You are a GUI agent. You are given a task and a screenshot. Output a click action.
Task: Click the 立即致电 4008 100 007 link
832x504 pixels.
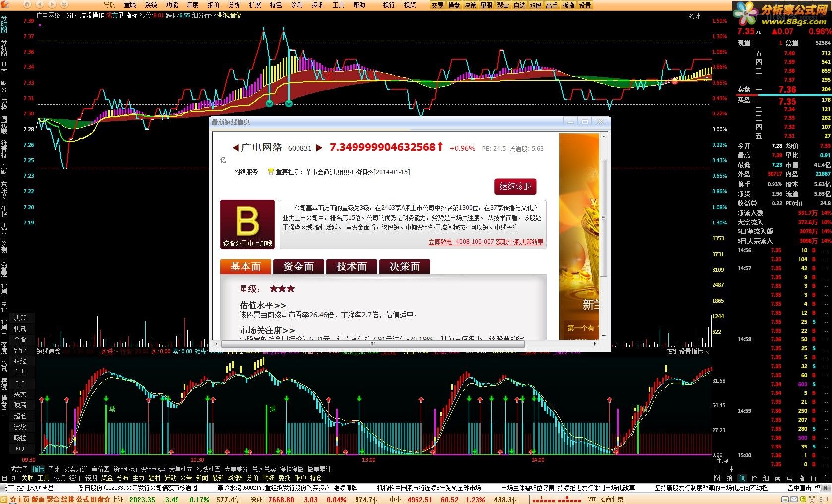pos(486,242)
